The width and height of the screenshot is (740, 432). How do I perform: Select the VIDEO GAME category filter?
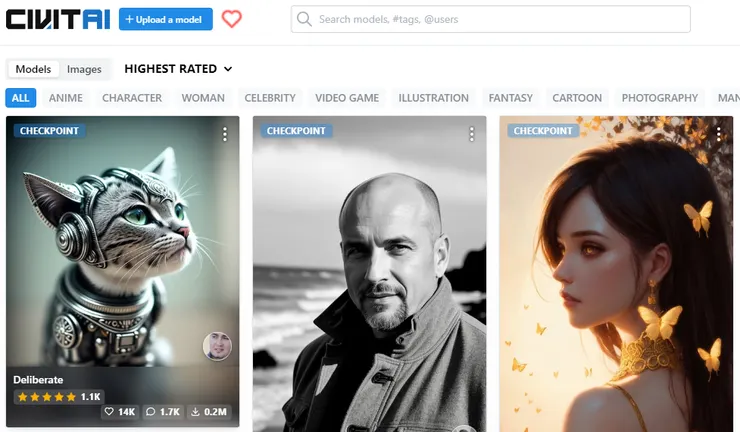(347, 98)
